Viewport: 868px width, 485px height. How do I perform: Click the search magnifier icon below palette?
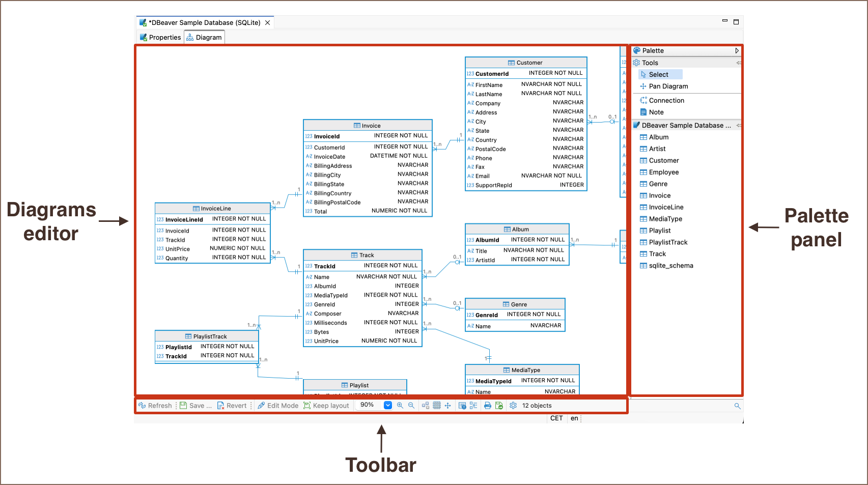[737, 406]
